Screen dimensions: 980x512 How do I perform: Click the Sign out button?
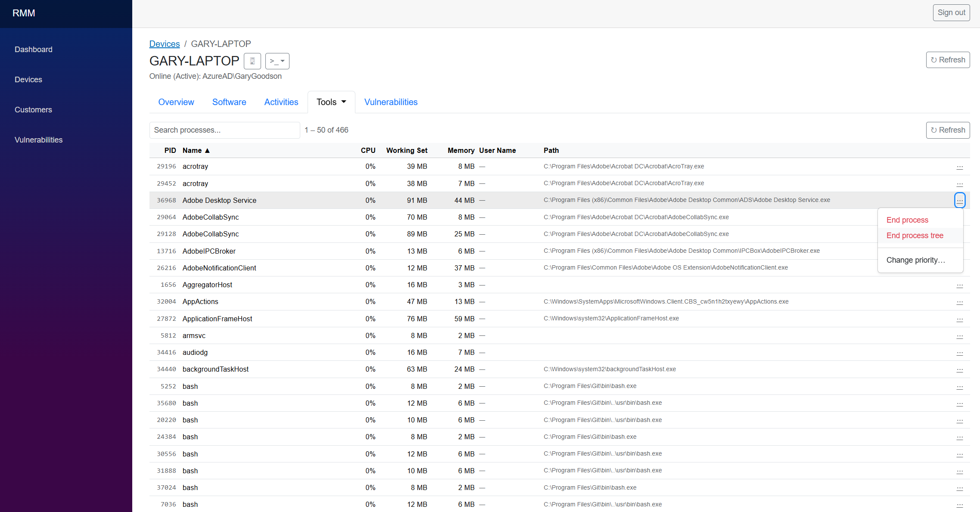[x=951, y=12]
